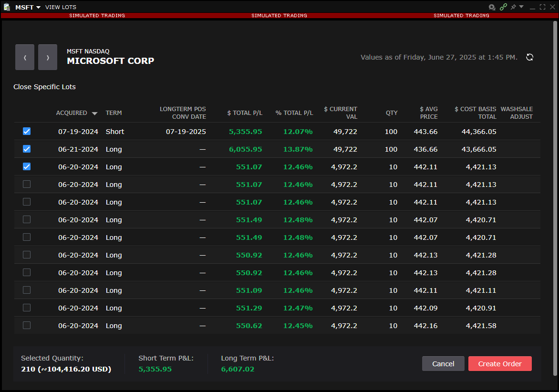Image resolution: width=559 pixels, height=392 pixels.
Task: Sort by the WASHSALE ADJUST header
Action: 517,113
